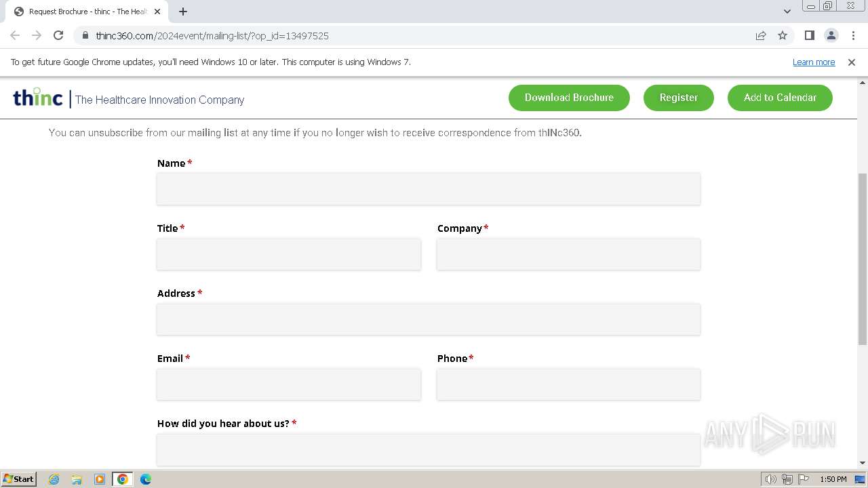Dismiss the Chrome update notification bar
The height and width of the screenshot is (488, 868).
tap(852, 62)
